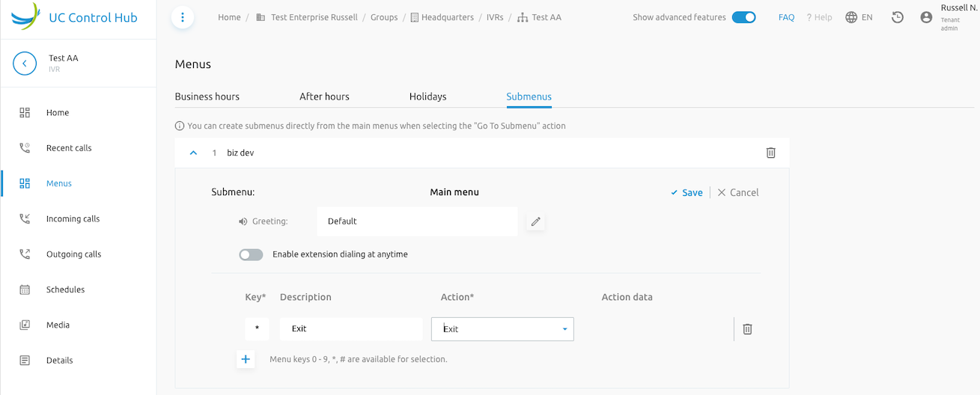980x395 pixels.
Task: Open the user account avatar icon
Action: 926,17
